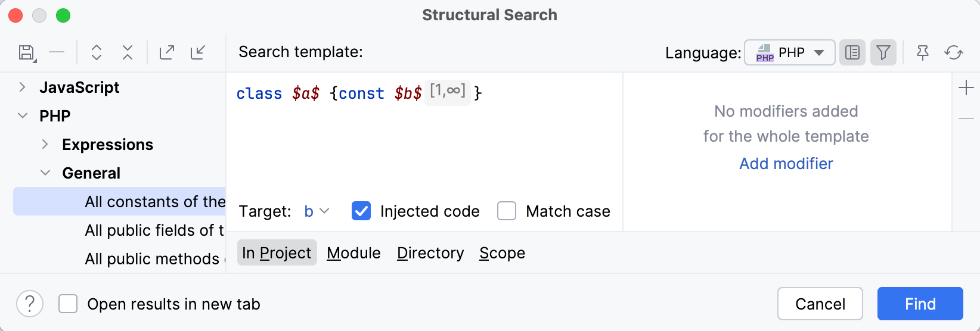Uncheck the Injected code checkbox
Screen dimensions: 980x331
(x=361, y=211)
